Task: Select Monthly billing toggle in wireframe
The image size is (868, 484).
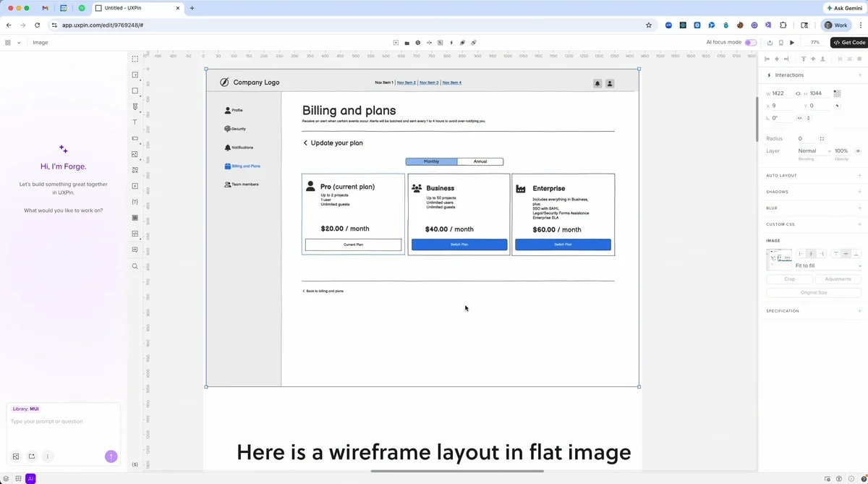Action: (431, 161)
